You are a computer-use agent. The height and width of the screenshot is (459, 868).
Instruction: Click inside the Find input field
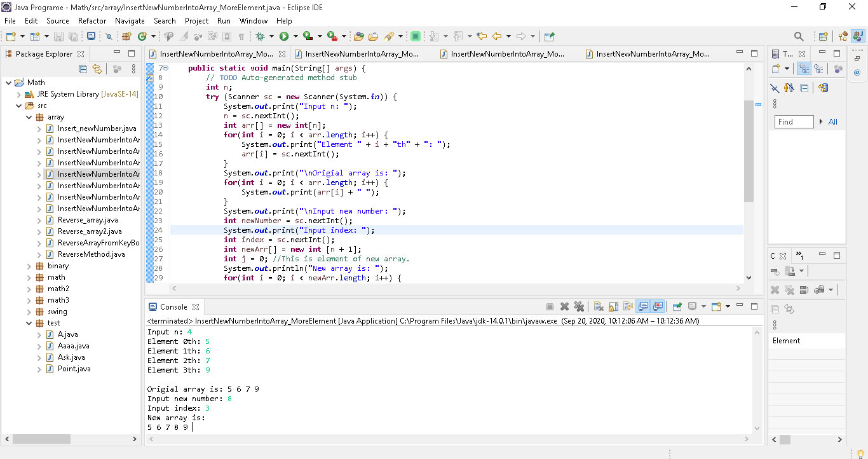tap(792, 121)
